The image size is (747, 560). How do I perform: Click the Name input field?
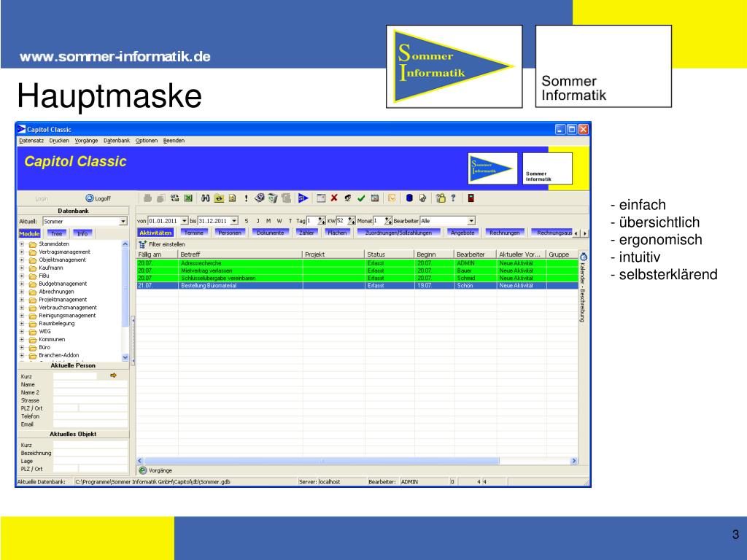pos(90,384)
